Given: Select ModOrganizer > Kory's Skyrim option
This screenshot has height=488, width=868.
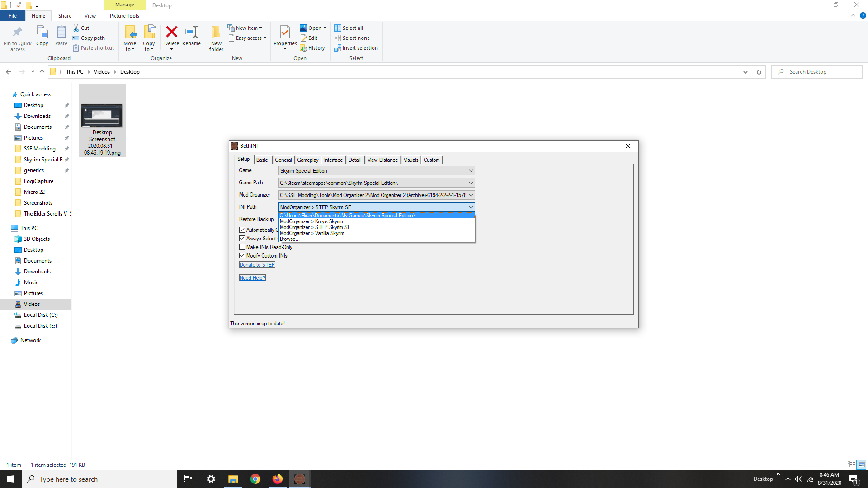Looking at the screenshot, I should pos(377,221).
